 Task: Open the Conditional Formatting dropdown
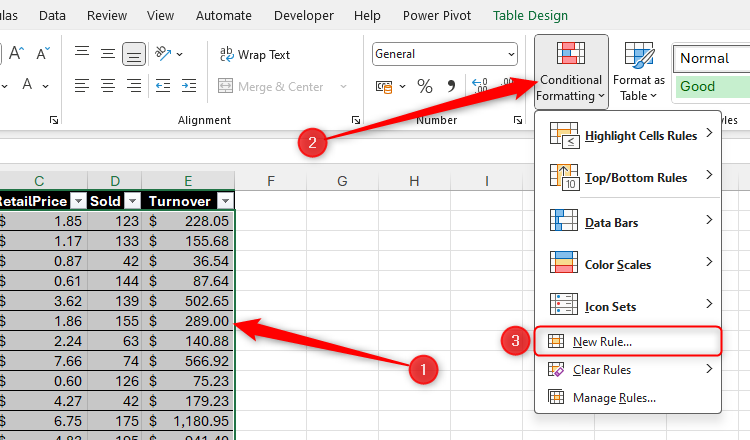[570, 71]
